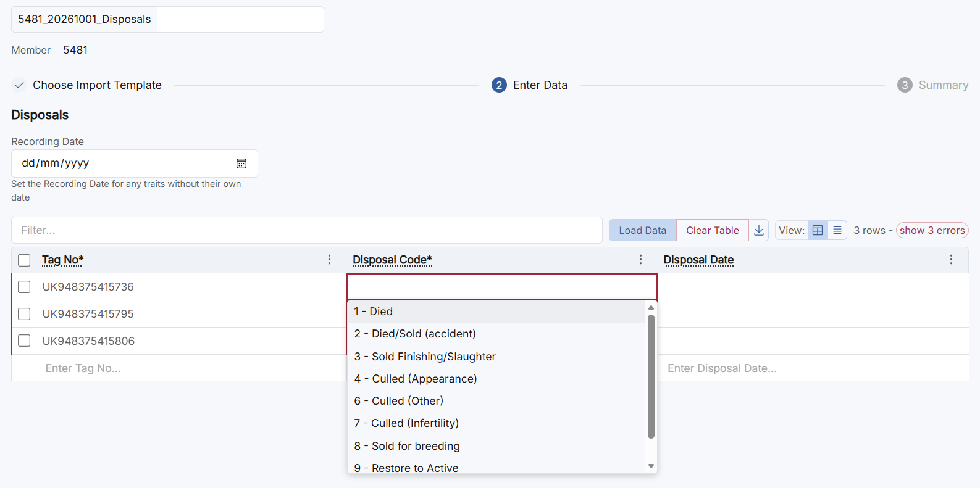Screen dimensions: 980x488
Task: Click the Disposal Date column header
Action: (698, 260)
